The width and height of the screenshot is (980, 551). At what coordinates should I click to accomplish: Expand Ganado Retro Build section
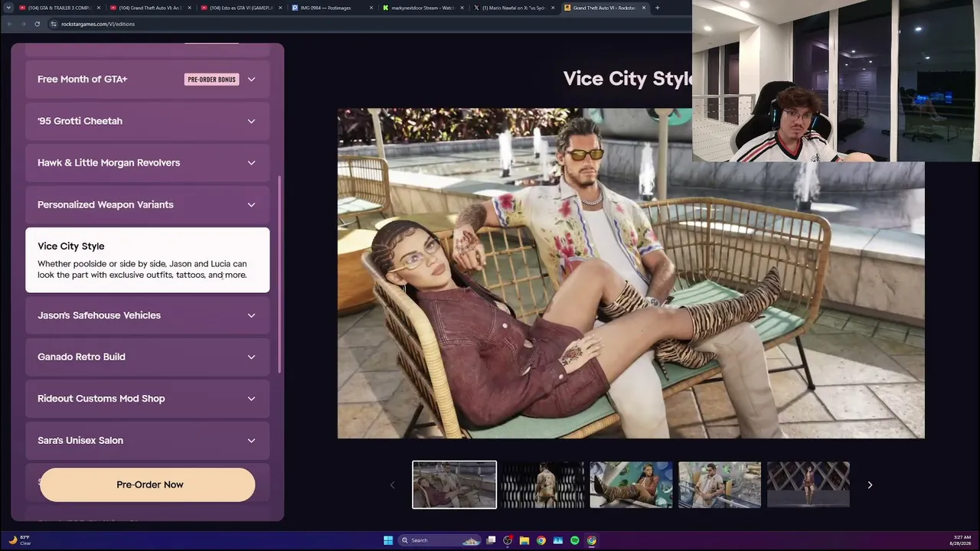[x=147, y=357]
